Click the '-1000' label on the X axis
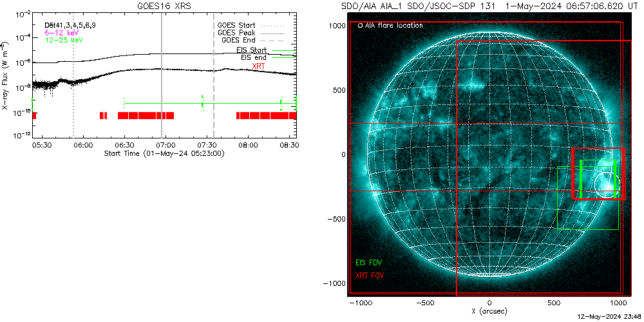The image size is (644, 322). tap(361, 303)
